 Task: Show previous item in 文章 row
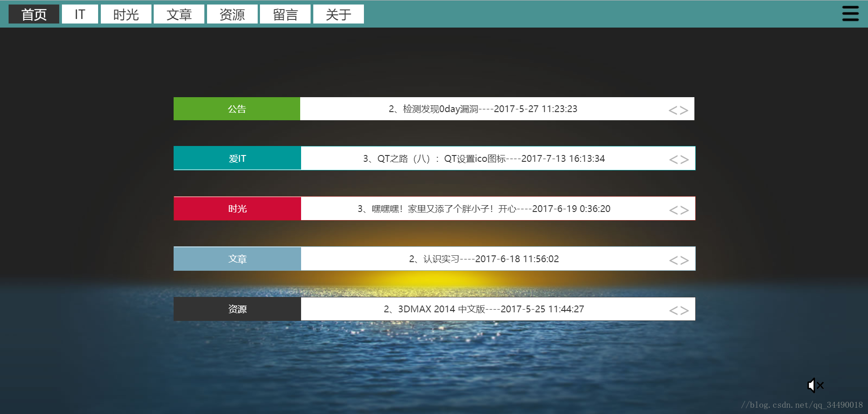tap(673, 260)
